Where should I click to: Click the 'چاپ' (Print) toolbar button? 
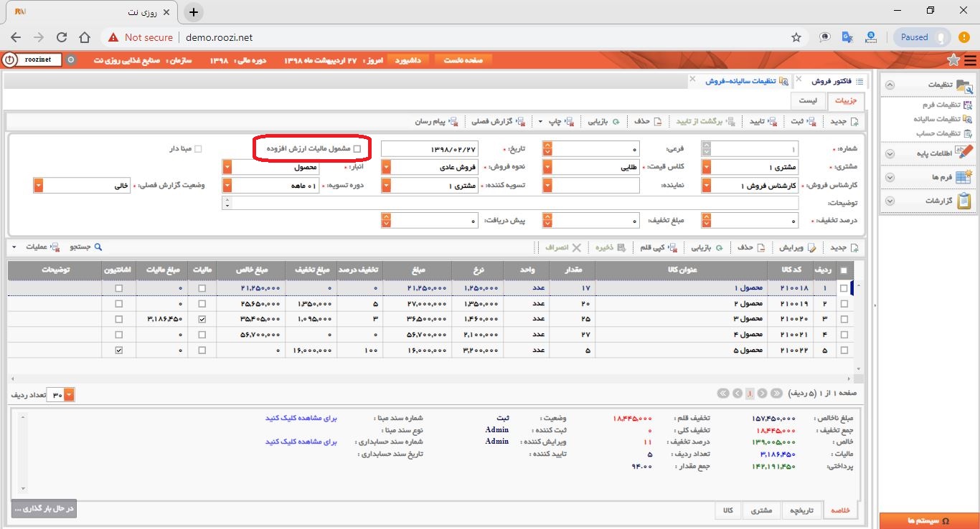561,122
